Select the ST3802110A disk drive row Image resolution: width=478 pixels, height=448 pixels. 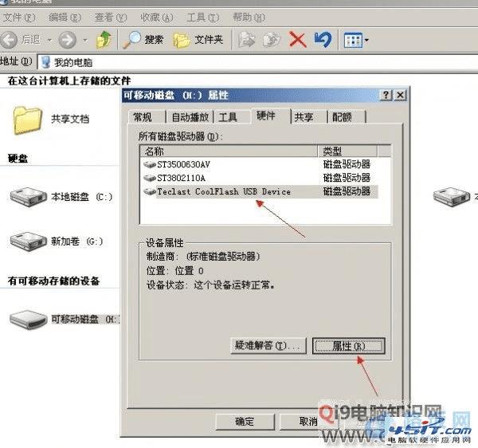tap(260, 178)
